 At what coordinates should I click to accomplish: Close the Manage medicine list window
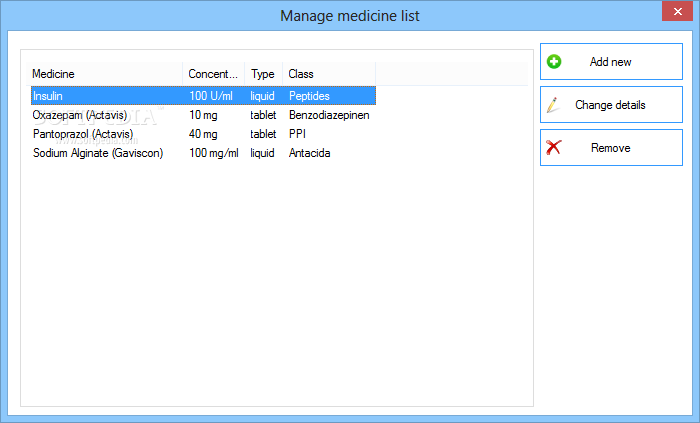[677, 12]
